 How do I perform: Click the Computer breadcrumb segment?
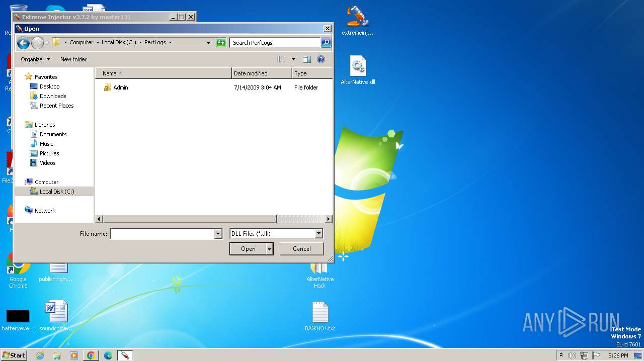click(x=82, y=43)
